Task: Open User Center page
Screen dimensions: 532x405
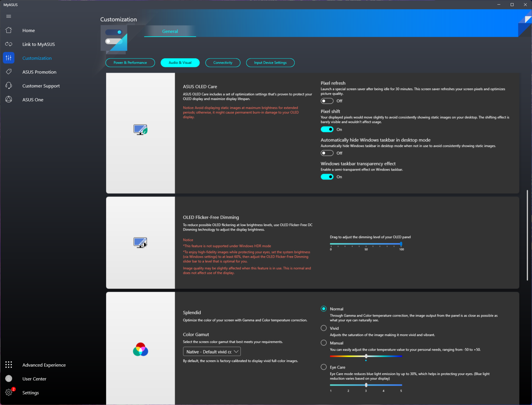Action: pos(34,379)
